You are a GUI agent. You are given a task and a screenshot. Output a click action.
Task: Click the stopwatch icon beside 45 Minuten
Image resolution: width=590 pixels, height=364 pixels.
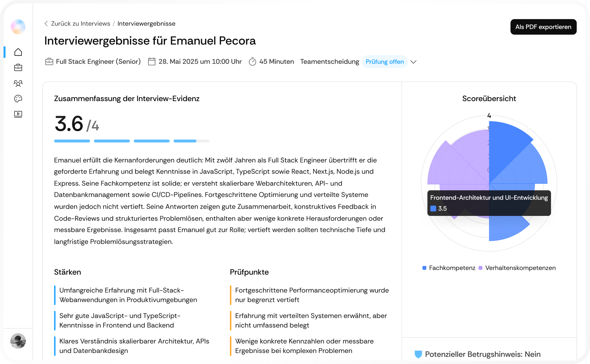click(252, 62)
